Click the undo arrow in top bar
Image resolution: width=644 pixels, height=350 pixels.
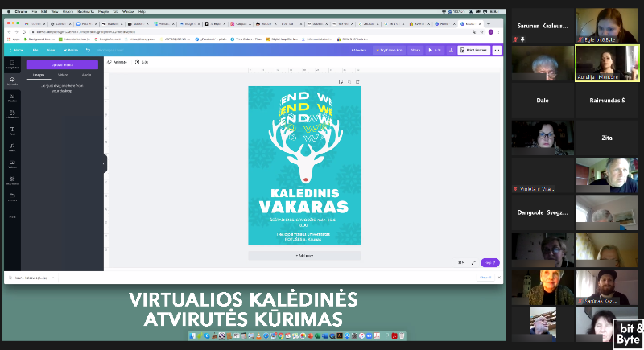[x=88, y=50]
